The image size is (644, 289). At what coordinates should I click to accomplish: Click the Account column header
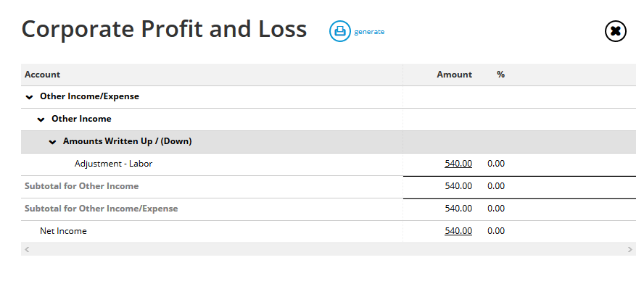(x=42, y=75)
